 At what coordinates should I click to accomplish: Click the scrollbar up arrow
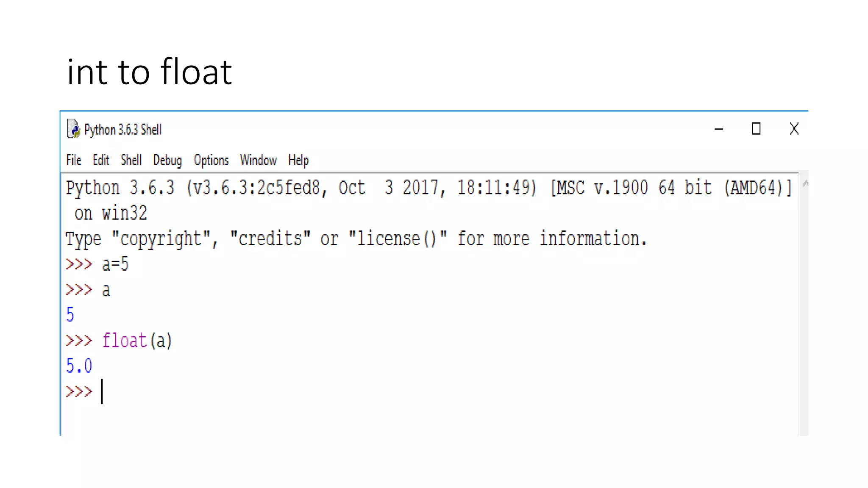click(x=805, y=183)
